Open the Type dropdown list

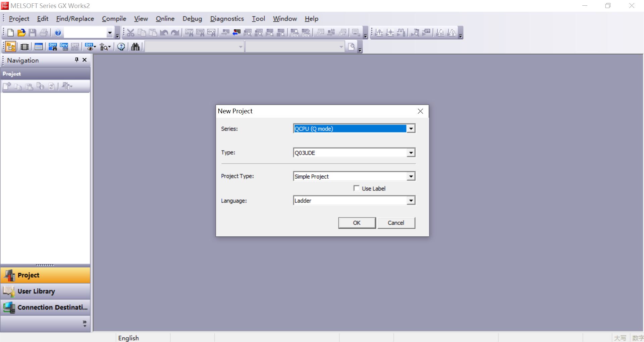point(411,153)
